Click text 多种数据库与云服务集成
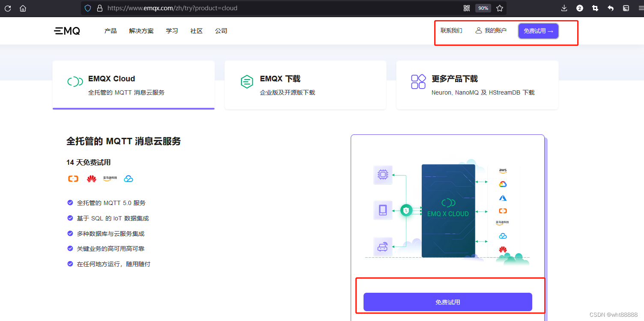The width and height of the screenshot is (644, 321). [110, 234]
